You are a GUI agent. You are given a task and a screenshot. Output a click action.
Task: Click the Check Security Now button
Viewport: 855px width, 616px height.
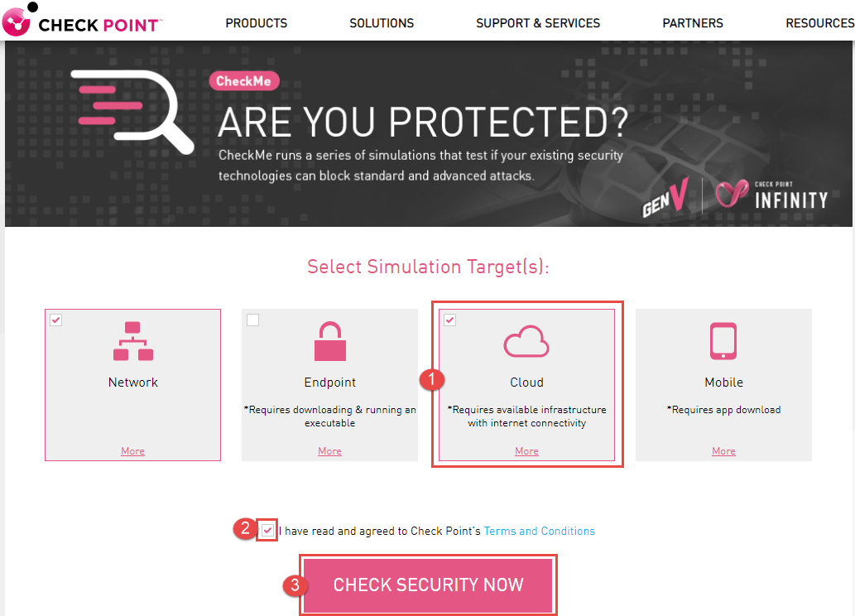(428, 585)
